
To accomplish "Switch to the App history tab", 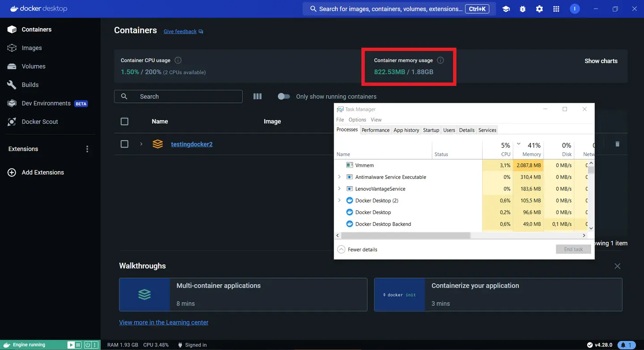I will (407, 130).
